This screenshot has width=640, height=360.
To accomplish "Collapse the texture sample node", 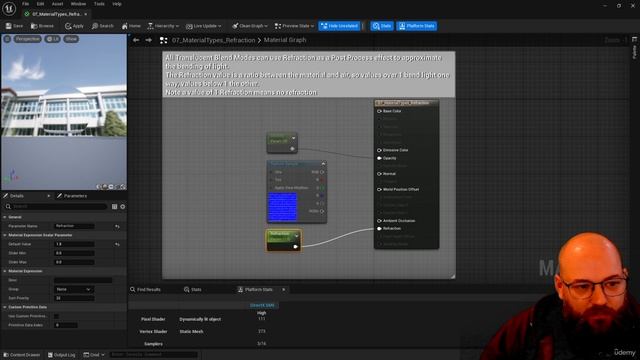I will click(323, 164).
